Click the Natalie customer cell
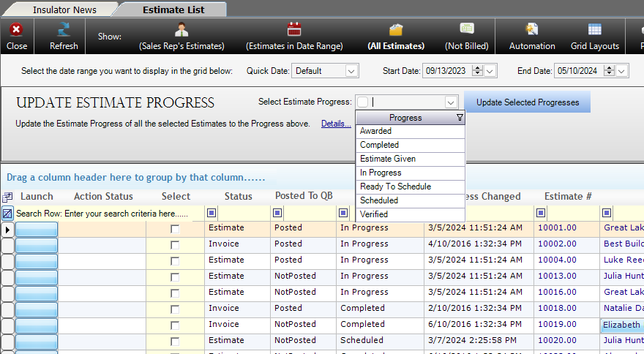The width and height of the screenshot is (644, 354). (622, 309)
